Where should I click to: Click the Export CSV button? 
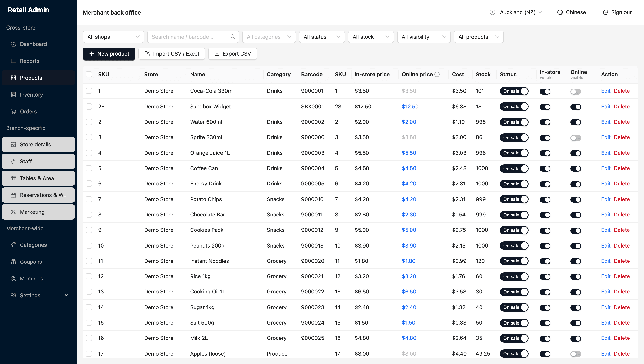(232, 54)
